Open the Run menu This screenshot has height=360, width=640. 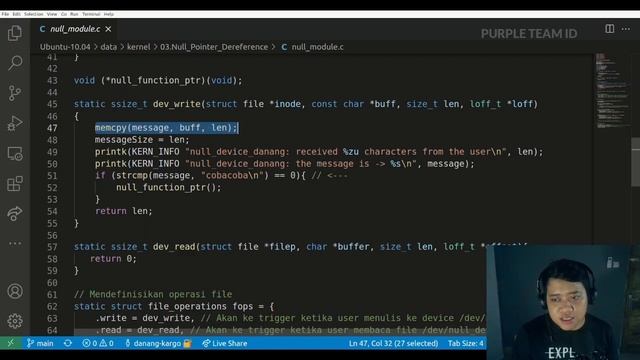[74, 14]
